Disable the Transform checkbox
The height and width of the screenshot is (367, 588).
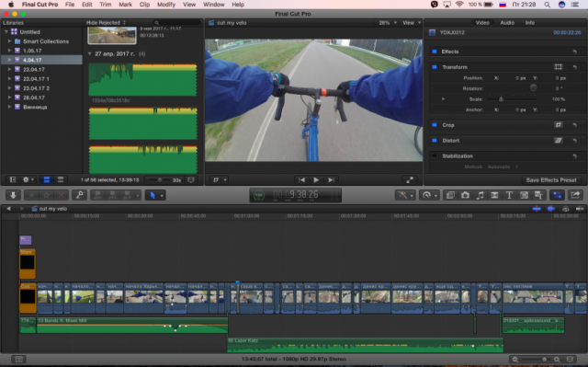[435, 67]
